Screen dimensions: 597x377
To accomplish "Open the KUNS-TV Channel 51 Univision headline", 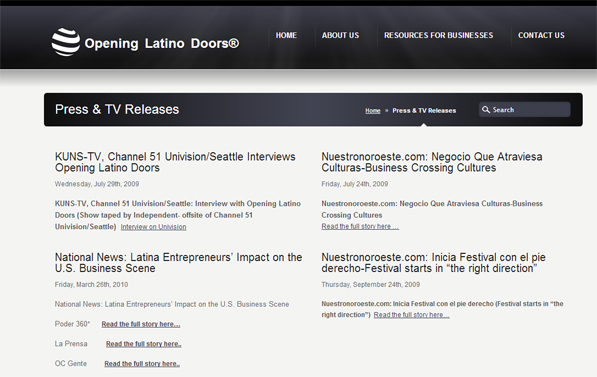I will click(x=175, y=162).
